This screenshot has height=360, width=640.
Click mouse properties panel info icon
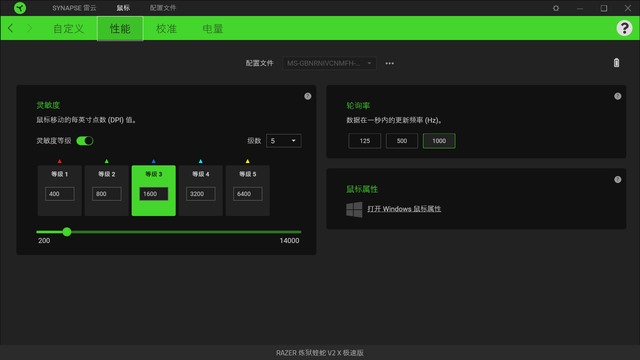(618, 180)
